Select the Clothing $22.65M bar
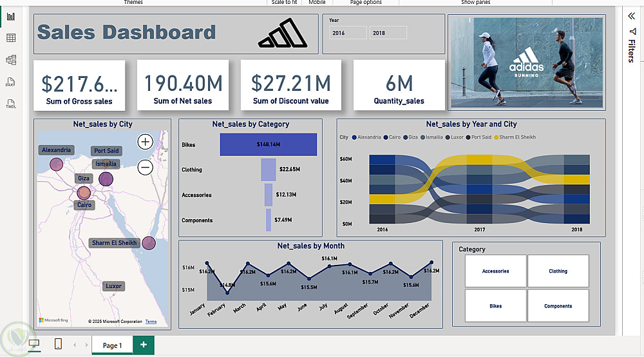 [268, 169]
